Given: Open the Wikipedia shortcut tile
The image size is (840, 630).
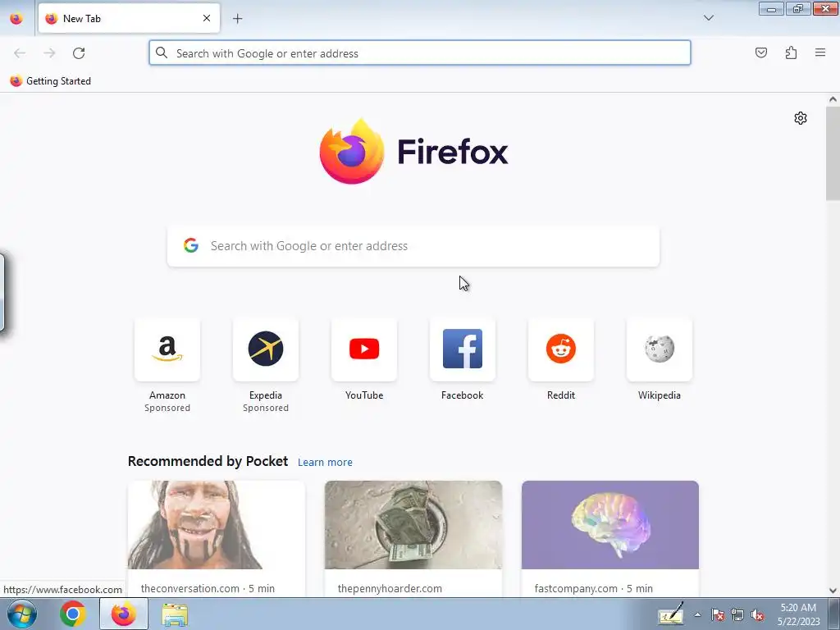Looking at the screenshot, I should point(660,349).
